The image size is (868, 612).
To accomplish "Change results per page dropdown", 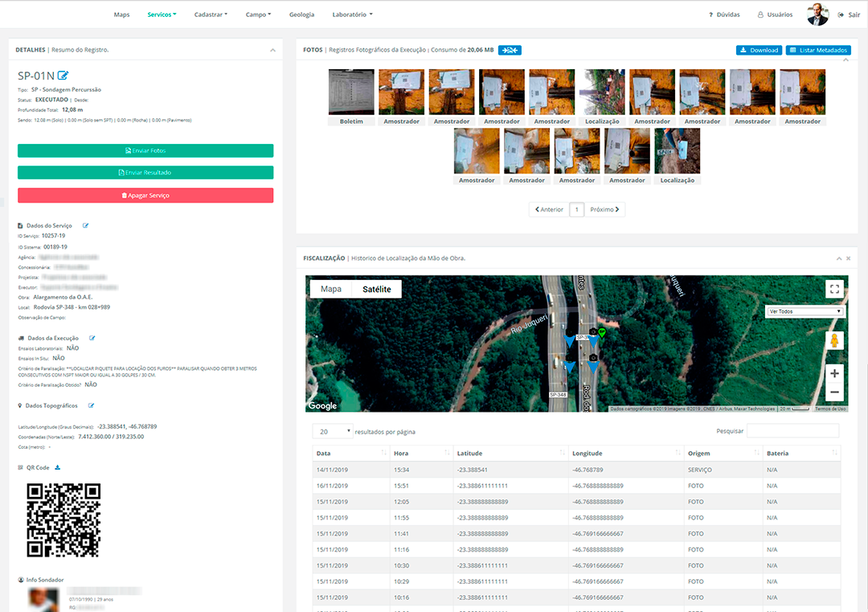I will point(333,431).
